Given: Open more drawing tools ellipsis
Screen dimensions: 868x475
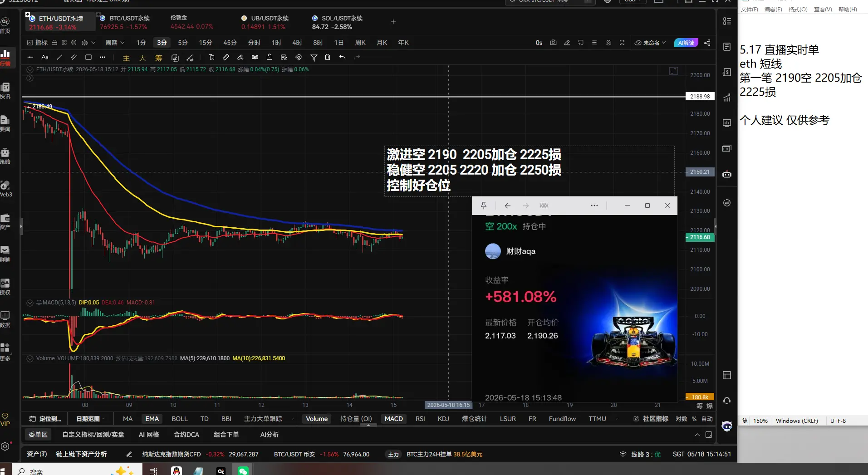Looking at the screenshot, I should pos(103,57).
